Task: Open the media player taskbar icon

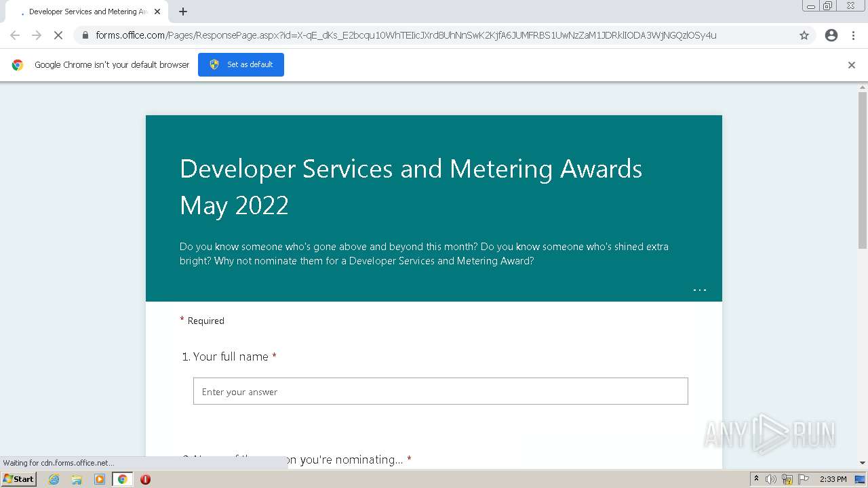Action: [x=100, y=479]
